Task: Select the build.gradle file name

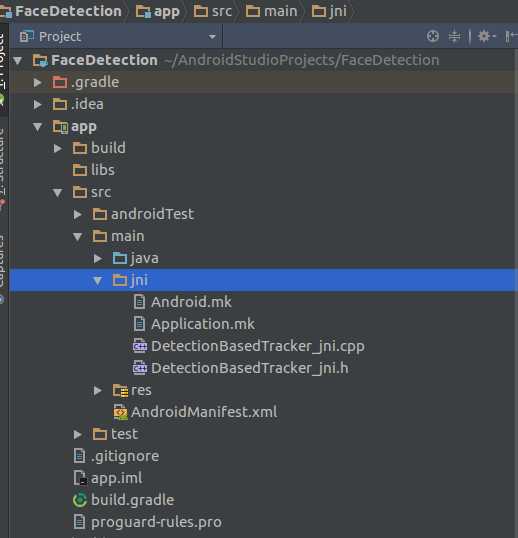Action: pyautogui.click(x=132, y=500)
